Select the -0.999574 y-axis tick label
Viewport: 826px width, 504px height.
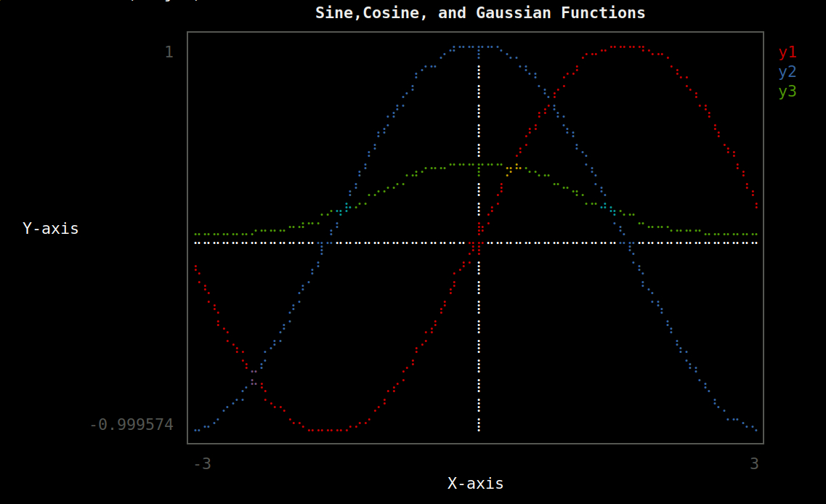coord(131,425)
